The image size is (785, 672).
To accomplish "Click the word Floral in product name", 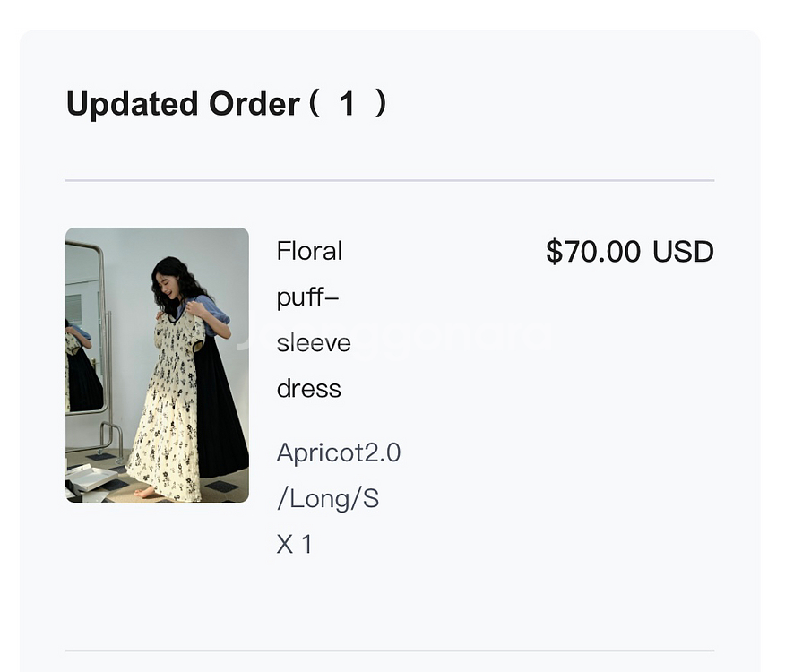I will point(309,251).
